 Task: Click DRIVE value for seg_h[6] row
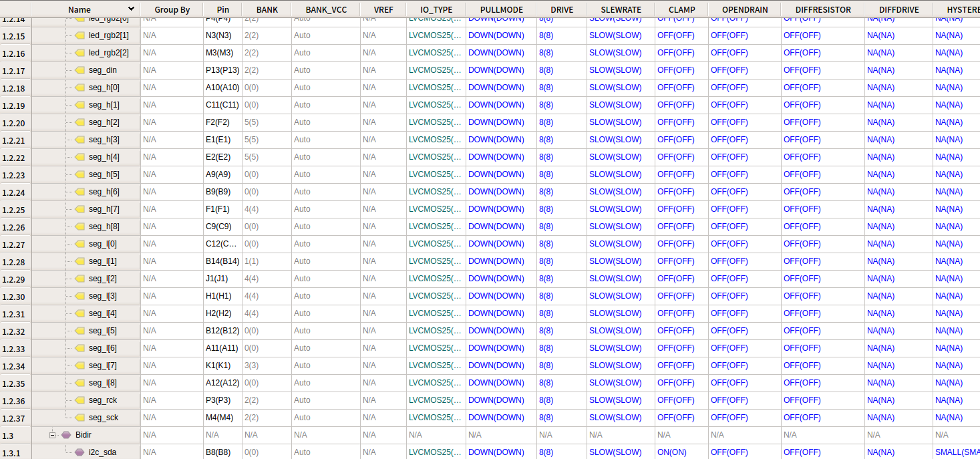tap(546, 192)
